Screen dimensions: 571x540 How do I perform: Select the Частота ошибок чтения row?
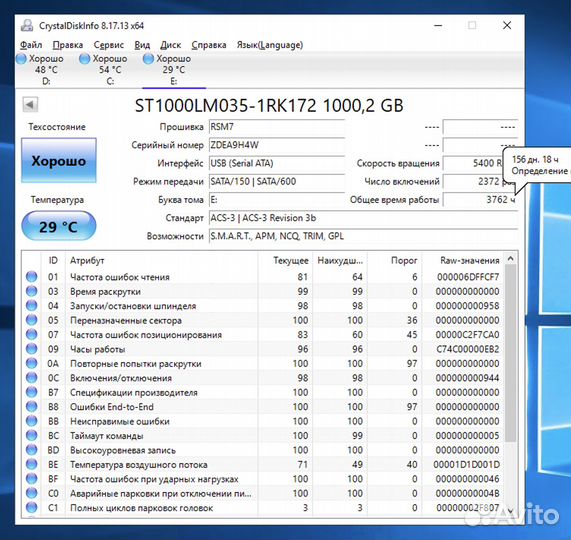(263, 277)
